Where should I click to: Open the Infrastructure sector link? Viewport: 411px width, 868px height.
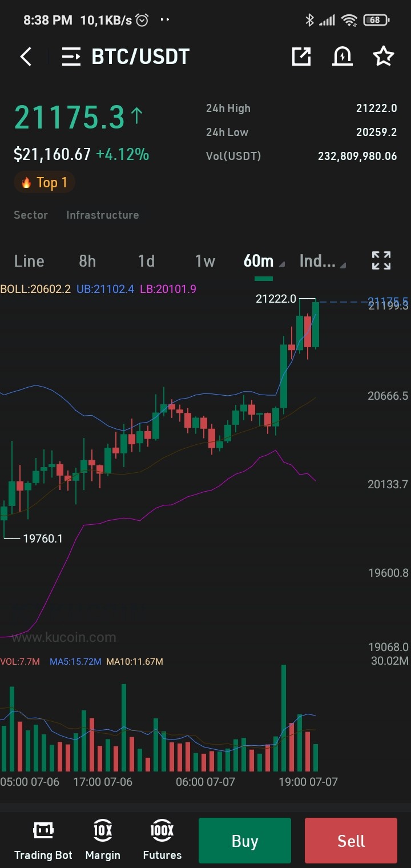point(103,215)
